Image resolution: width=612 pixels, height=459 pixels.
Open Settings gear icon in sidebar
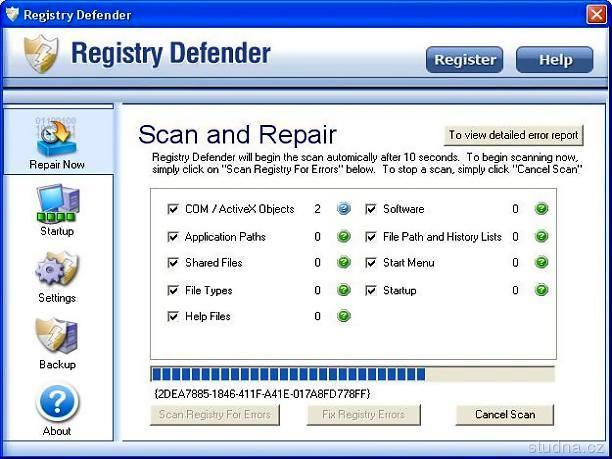coord(57,269)
